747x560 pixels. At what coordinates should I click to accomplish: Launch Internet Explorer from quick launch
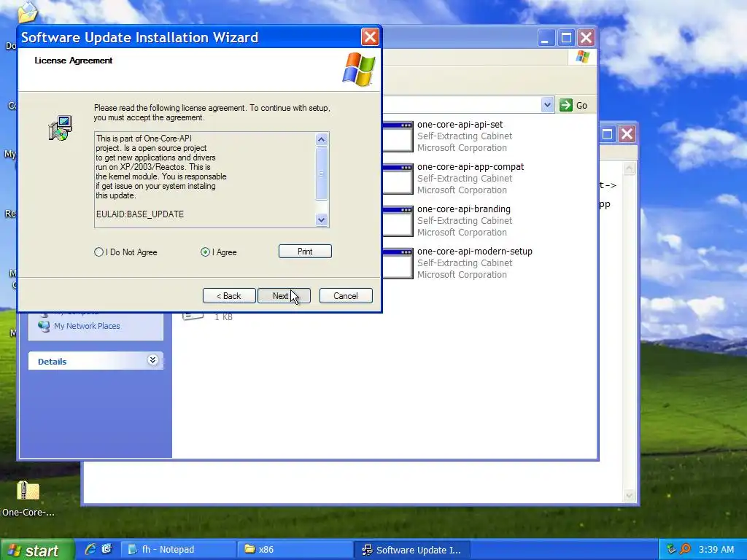pos(90,550)
